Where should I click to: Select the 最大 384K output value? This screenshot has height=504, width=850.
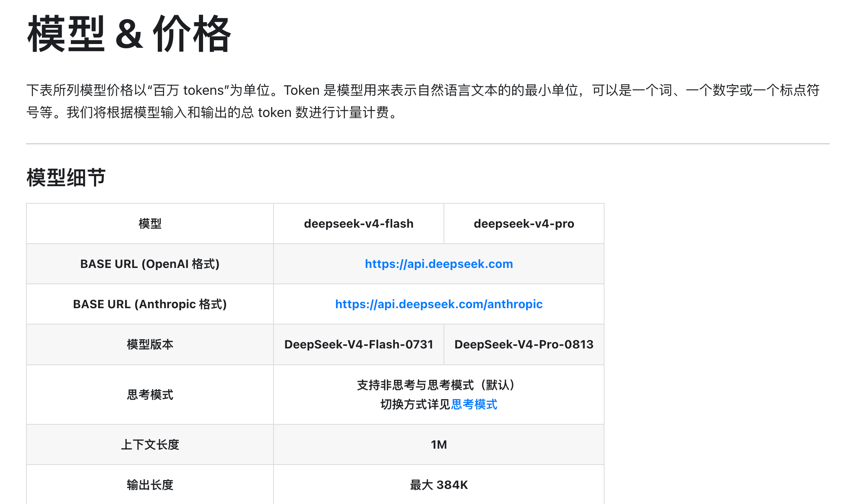click(x=439, y=485)
